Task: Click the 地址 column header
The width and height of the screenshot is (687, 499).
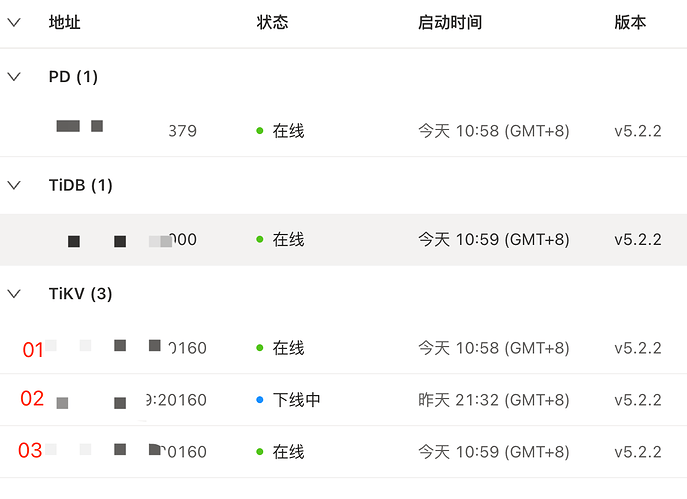Action: [x=64, y=23]
